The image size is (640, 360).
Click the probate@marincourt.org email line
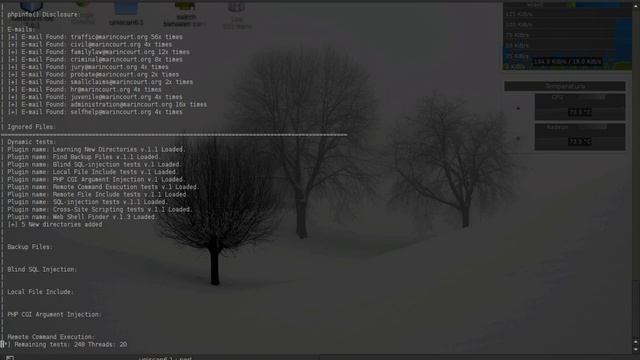click(93, 75)
